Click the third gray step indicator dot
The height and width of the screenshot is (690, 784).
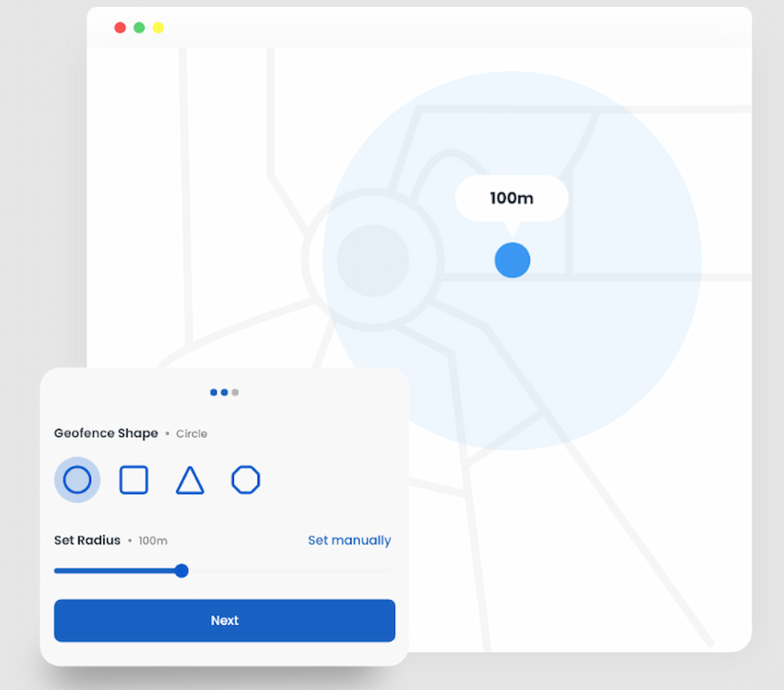pyautogui.click(x=235, y=392)
